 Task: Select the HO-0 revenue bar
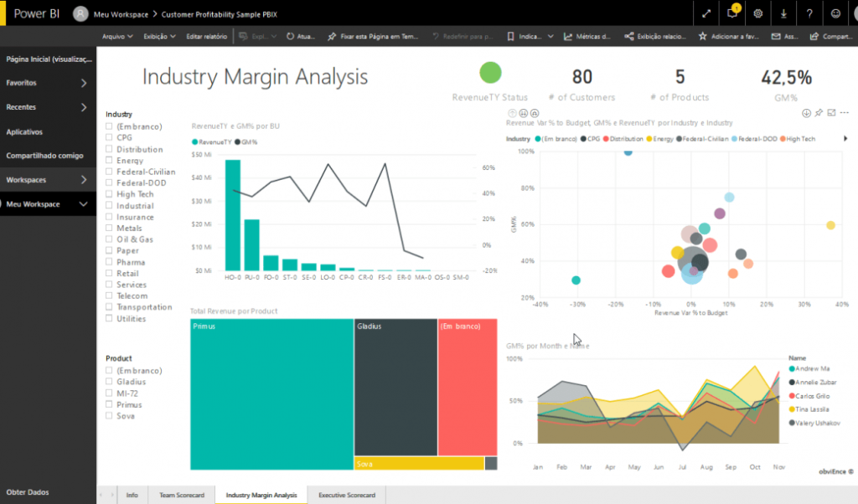click(x=233, y=215)
